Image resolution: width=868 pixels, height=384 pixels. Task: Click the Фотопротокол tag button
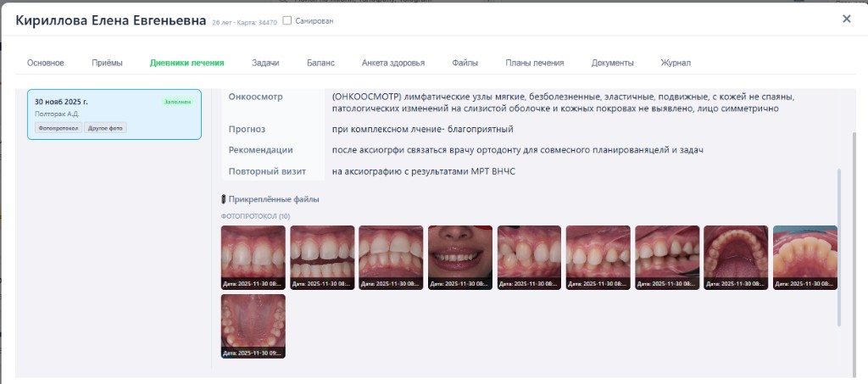(x=58, y=128)
